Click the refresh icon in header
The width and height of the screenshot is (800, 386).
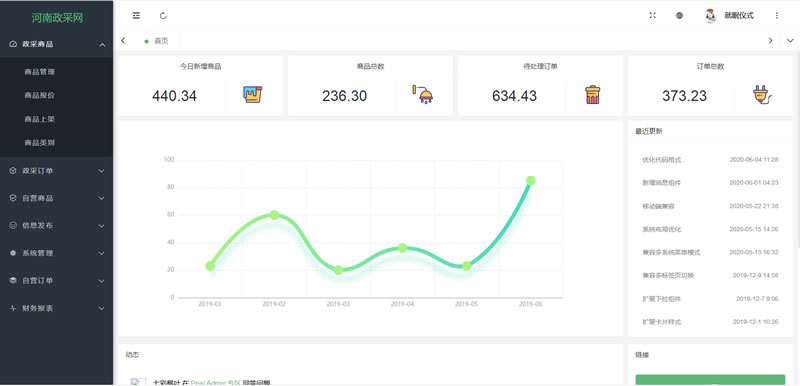(163, 16)
